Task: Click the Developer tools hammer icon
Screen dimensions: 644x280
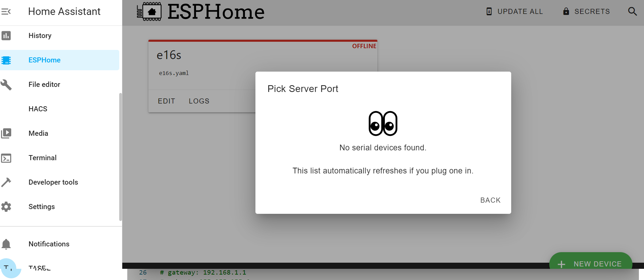Action: click(6, 182)
